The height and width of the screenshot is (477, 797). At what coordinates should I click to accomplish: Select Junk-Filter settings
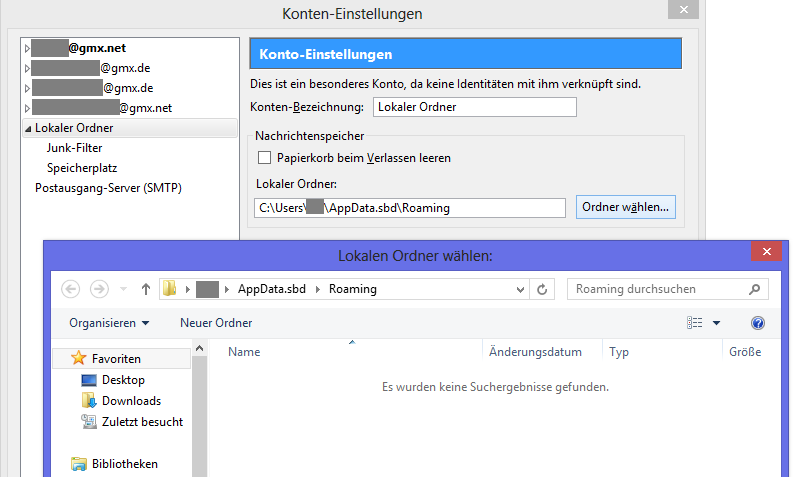click(x=74, y=148)
